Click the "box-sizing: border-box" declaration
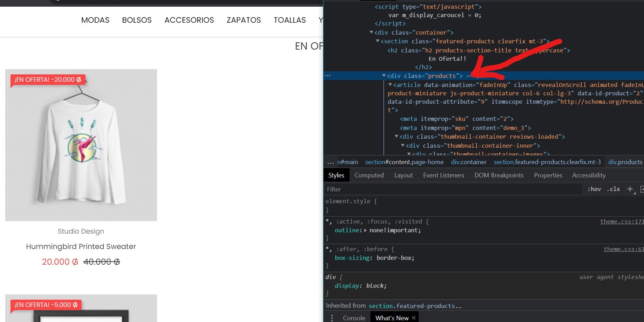 (374, 258)
